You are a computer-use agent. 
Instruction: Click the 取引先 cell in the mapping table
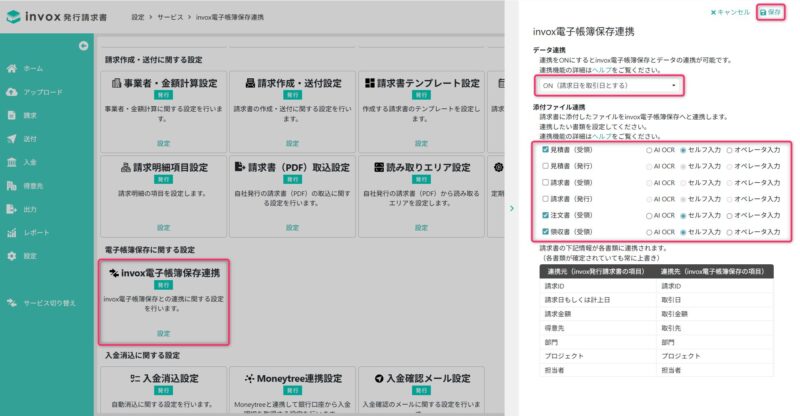715,328
